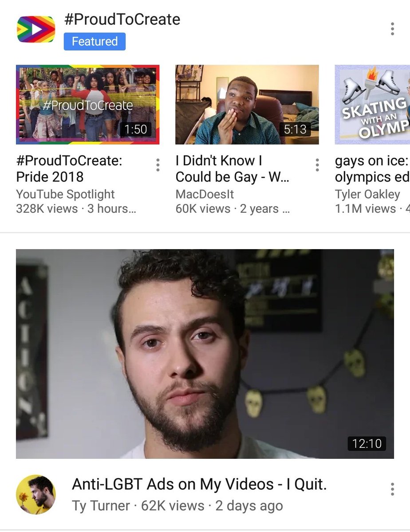Image resolution: width=410 pixels, height=532 pixels.
Task: Play Skating with an Olympian thumbnail
Action: click(x=372, y=105)
